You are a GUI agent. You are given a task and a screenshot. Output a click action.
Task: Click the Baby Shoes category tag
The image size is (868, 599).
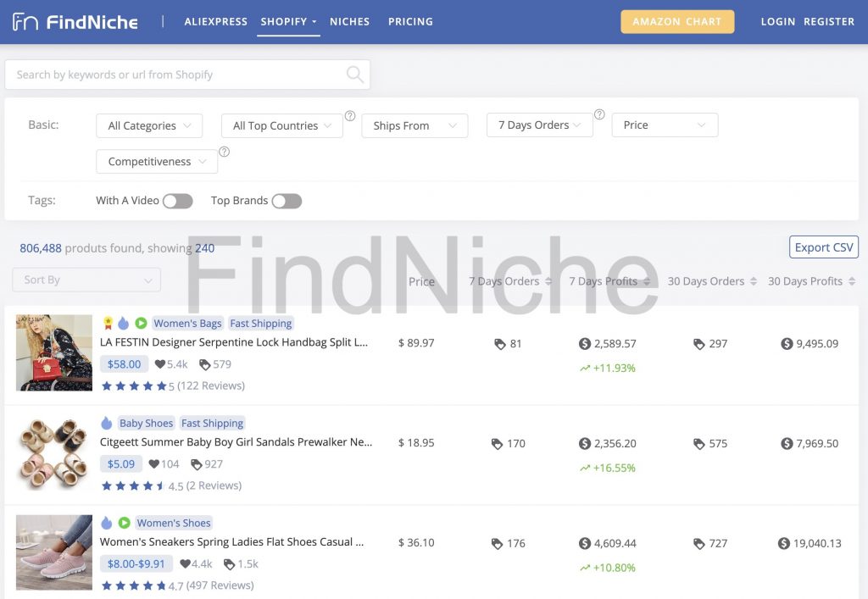point(146,423)
